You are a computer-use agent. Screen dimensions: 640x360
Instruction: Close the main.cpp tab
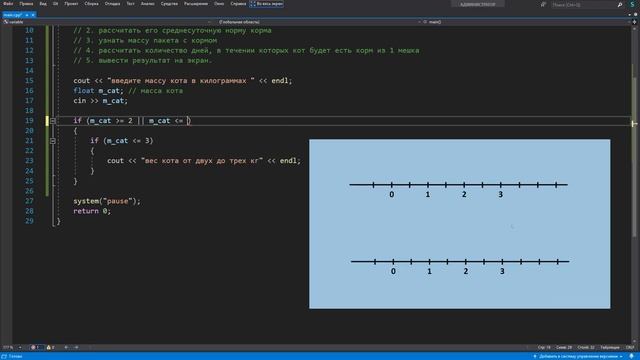33,15
